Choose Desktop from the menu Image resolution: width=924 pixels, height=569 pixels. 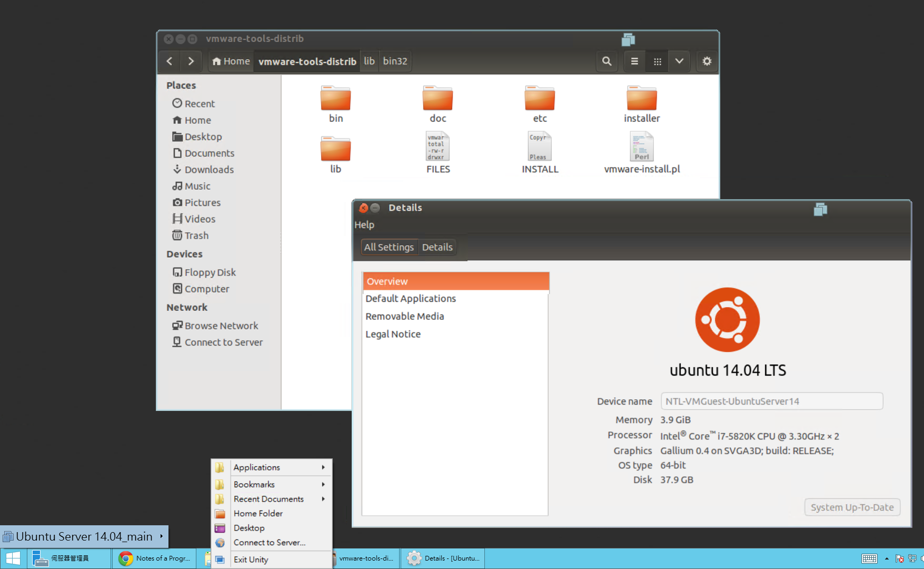point(272,528)
